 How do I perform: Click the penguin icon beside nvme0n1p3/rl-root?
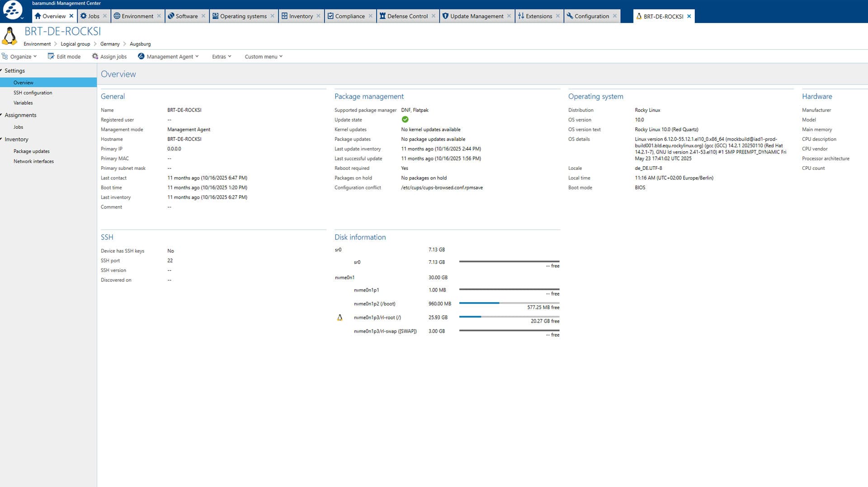[x=340, y=318]
